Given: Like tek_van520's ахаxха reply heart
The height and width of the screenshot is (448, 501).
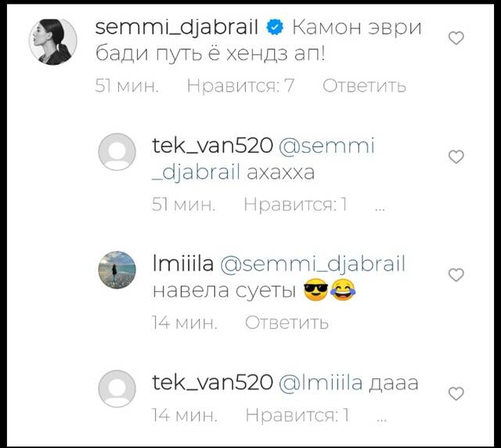Looking at the screenshot, I should click(456, 157).
